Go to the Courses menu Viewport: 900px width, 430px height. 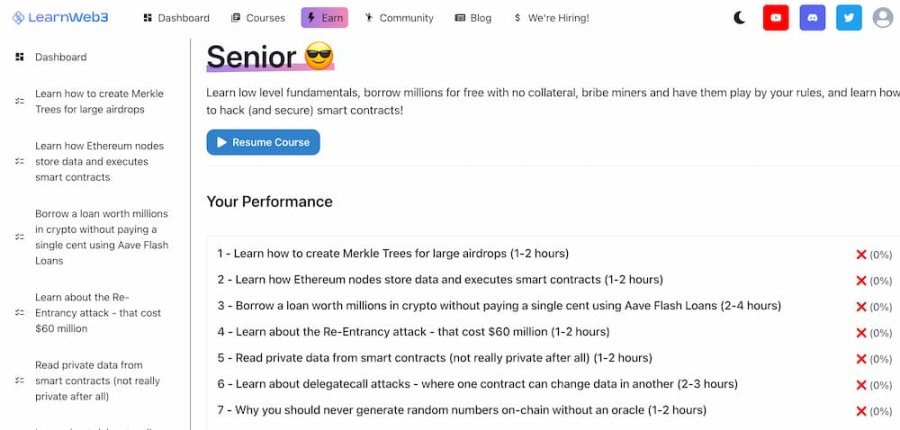tap(258, 17)
